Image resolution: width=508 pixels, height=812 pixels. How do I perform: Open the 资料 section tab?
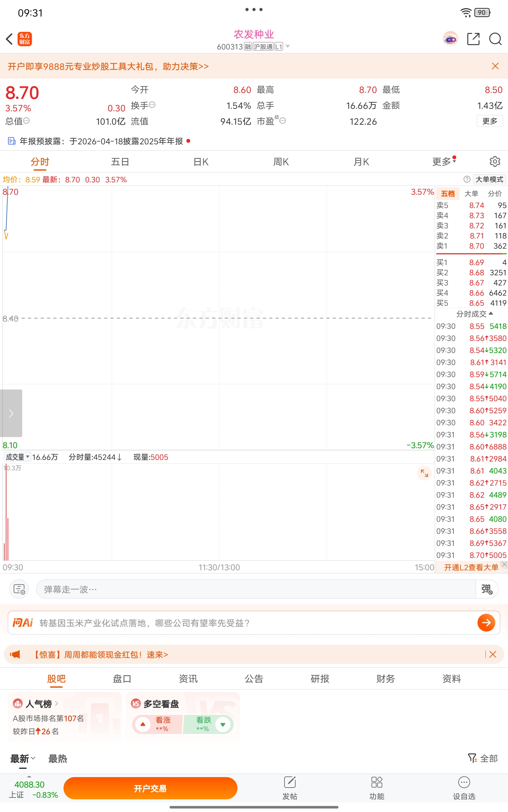tap(451, 678)
